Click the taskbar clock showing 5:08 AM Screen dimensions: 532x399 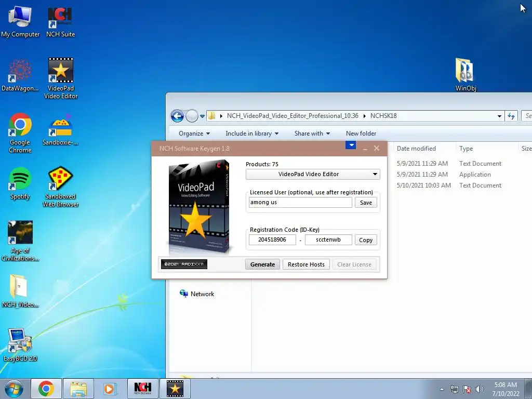click(x=506, y=389)
